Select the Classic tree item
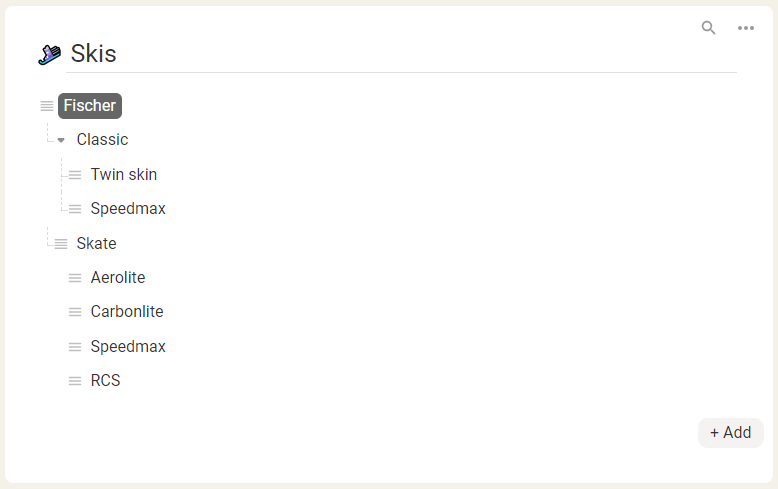The image size is (778, 489). coord(102,140)
